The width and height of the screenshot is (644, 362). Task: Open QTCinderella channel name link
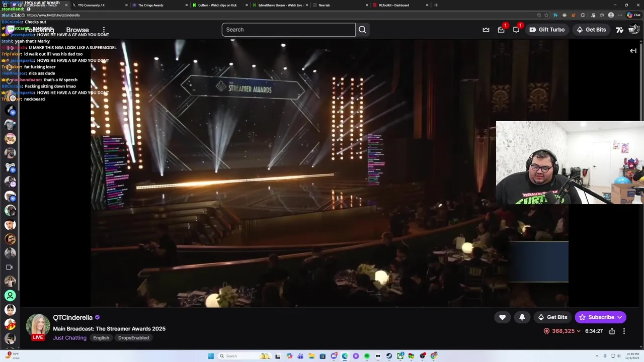click(72, 317)
